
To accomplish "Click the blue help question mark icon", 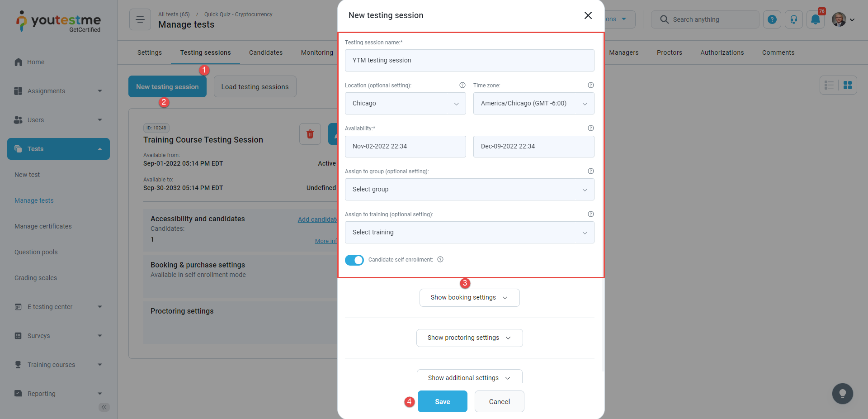I will (772, 19).
